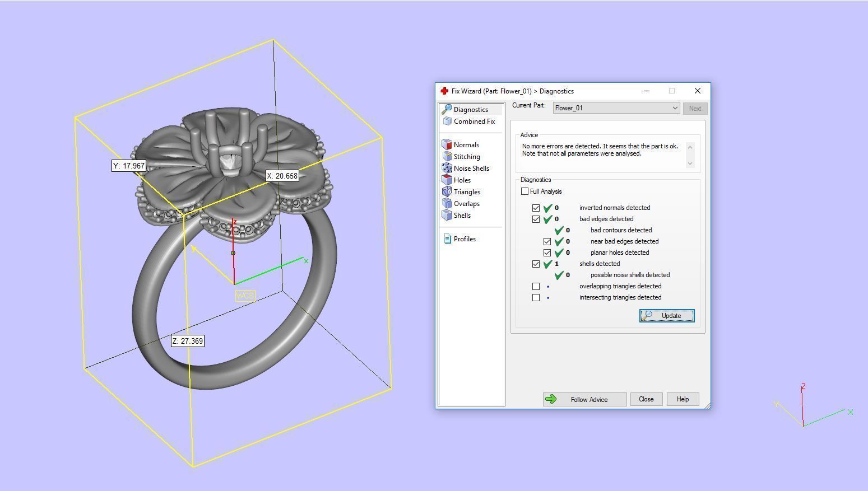Open the Profiles page
Image resolution: width=868 pixels, height=491 pixels.
click(x=465, y=239)
